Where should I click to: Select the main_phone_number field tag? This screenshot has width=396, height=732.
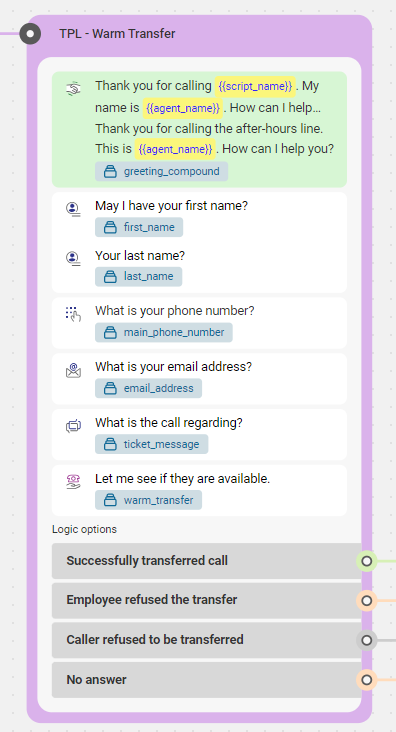164,332
